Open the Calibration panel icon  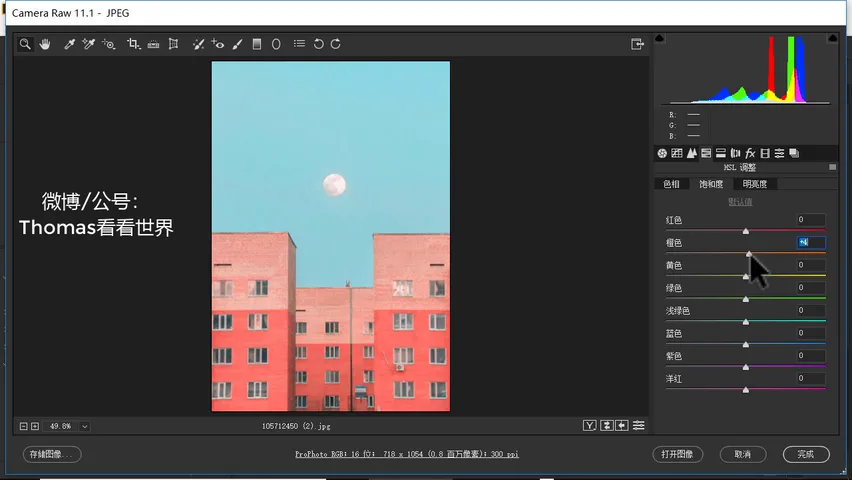coord(765,153)
